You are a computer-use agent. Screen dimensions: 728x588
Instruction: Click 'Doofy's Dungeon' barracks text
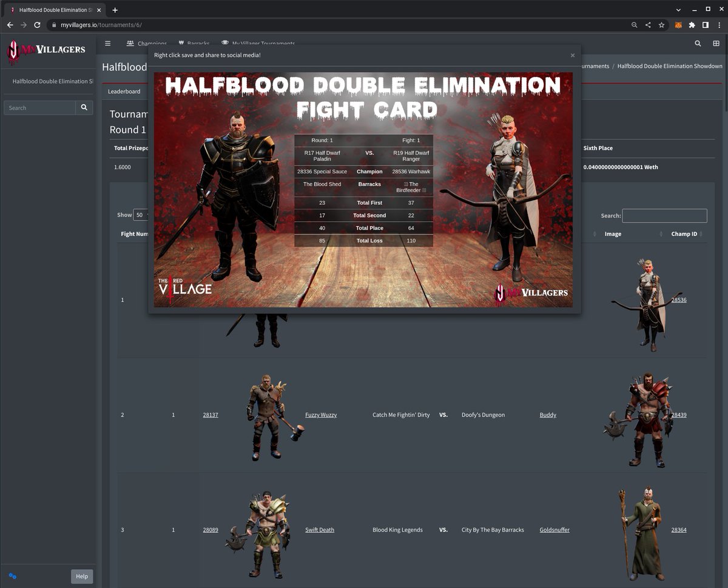click(483, 415)
